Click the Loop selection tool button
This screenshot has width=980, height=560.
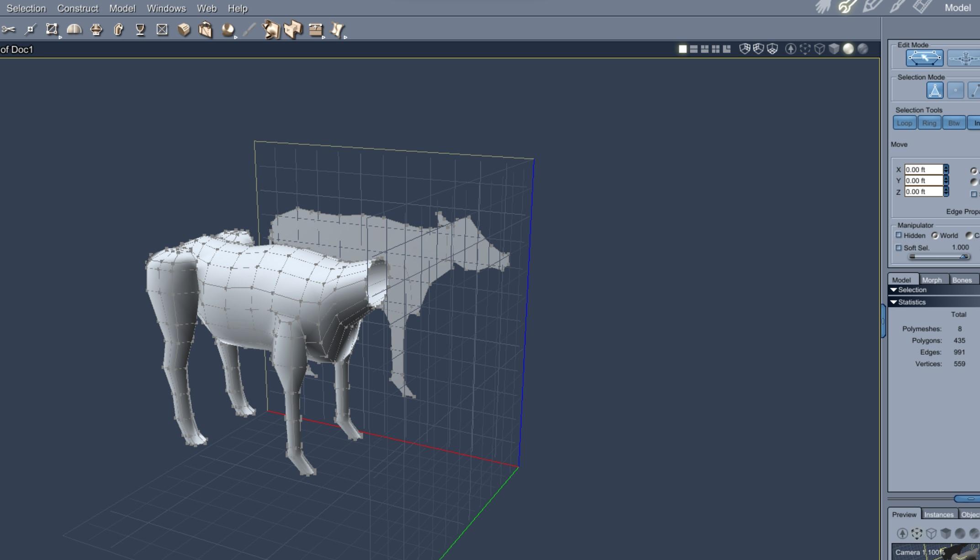tap(904, 123)
